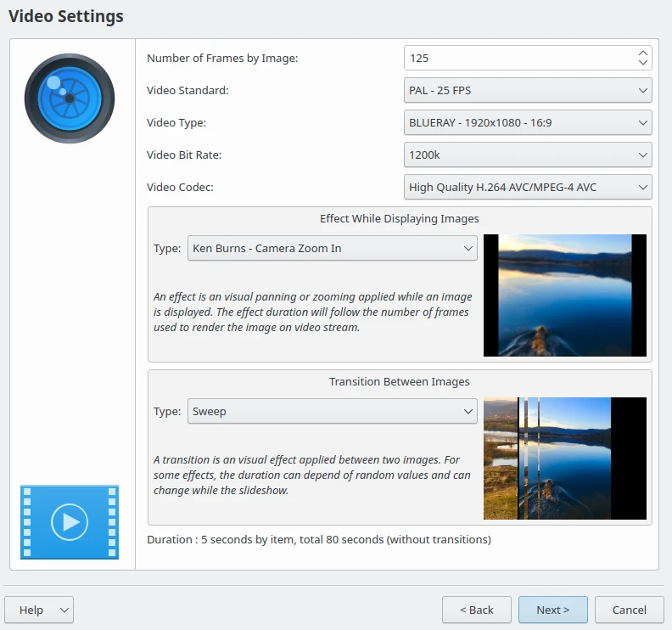This screenshot has width=672, height=630.
Task: Open the Video Standard dropdown
Action: [527, 90]
